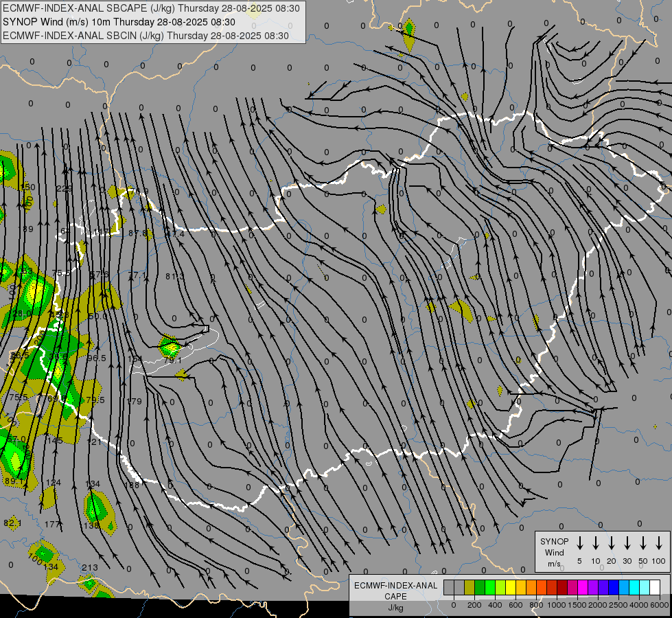
Task: Select the bright green CAPE legend swatch
Action: click(490, 587)
